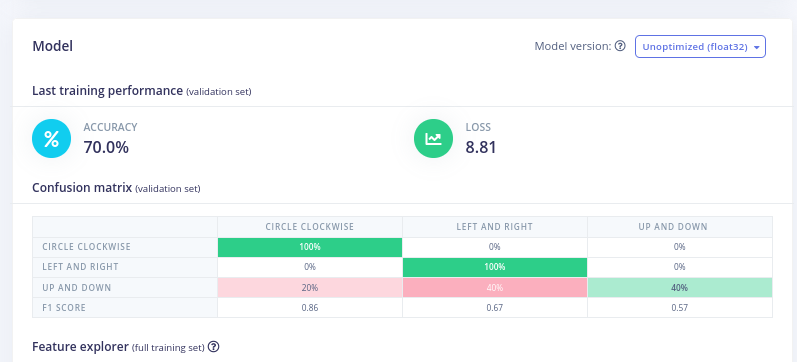
Task: Click the 0.86 F1 score value
Action: (x=310, y=308)
